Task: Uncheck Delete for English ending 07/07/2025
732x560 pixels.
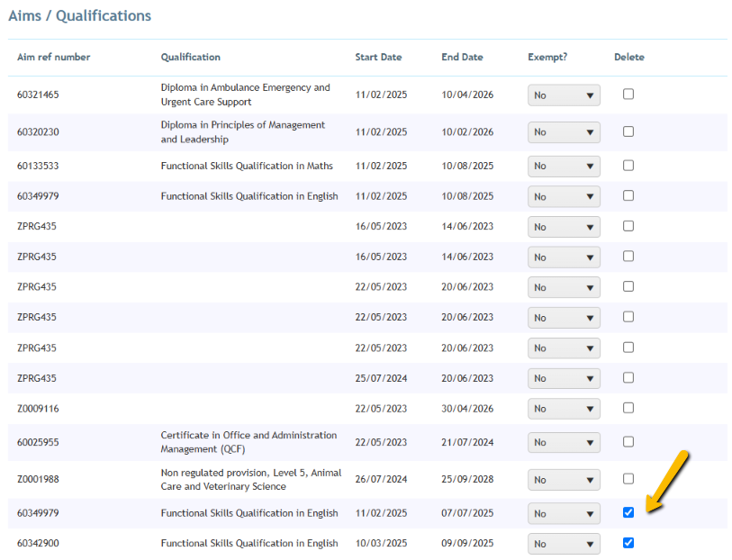Action: point(628,512)
